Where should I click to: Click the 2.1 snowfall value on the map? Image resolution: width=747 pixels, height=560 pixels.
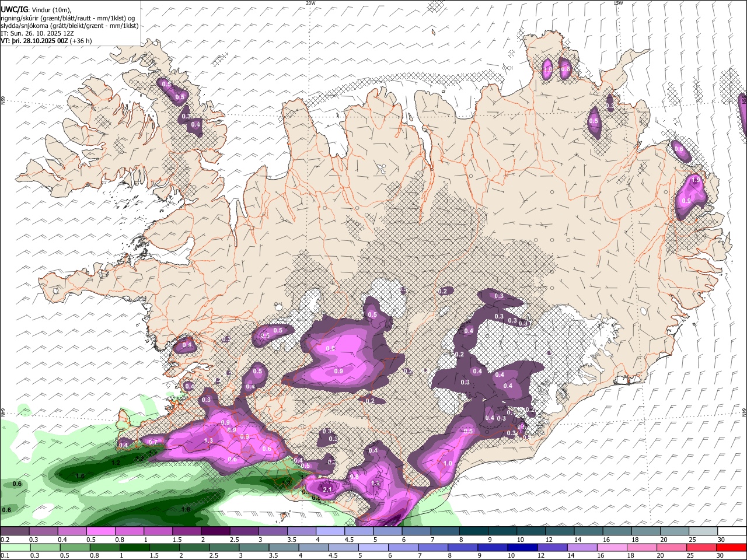coord(327,489)
